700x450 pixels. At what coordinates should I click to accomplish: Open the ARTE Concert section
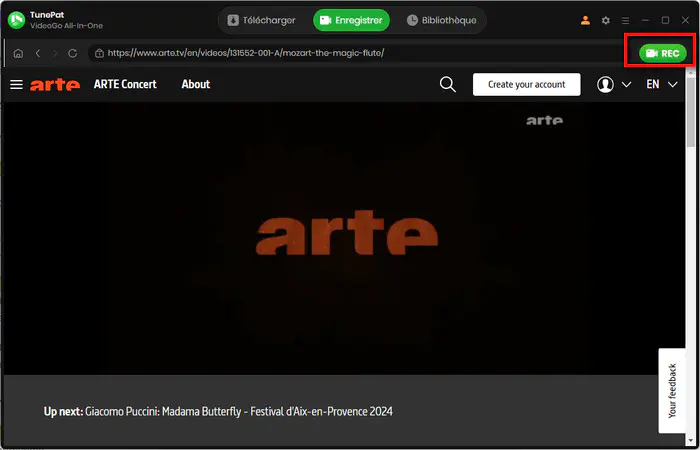click(x=125, y=84)
